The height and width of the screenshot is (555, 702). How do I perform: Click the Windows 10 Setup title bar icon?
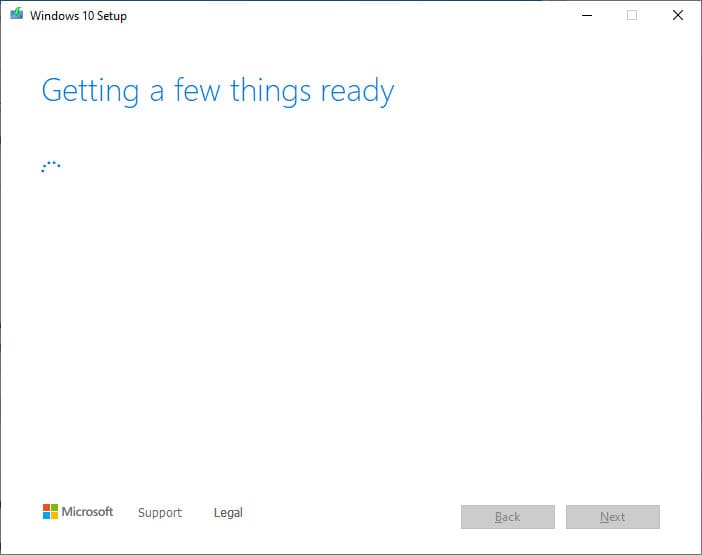(x=16, y=15)
